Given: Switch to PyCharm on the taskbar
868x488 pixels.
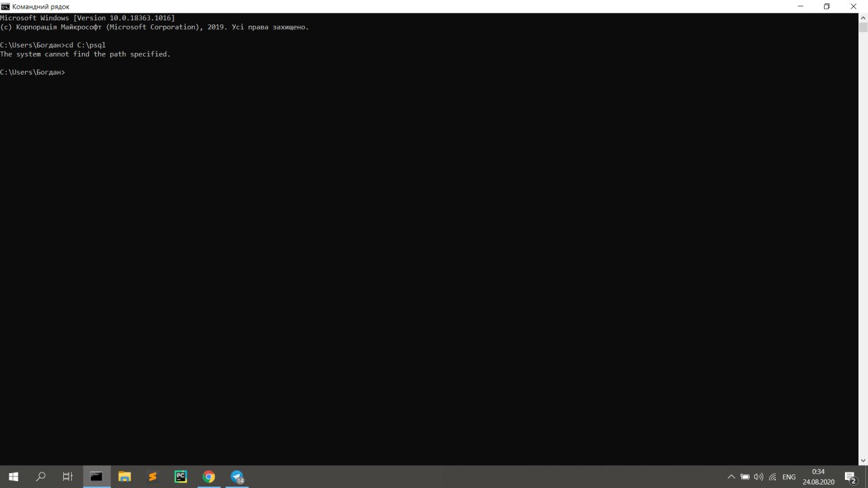Looking at the screenshot, I should pyautogui.click(x=180, y=476).
